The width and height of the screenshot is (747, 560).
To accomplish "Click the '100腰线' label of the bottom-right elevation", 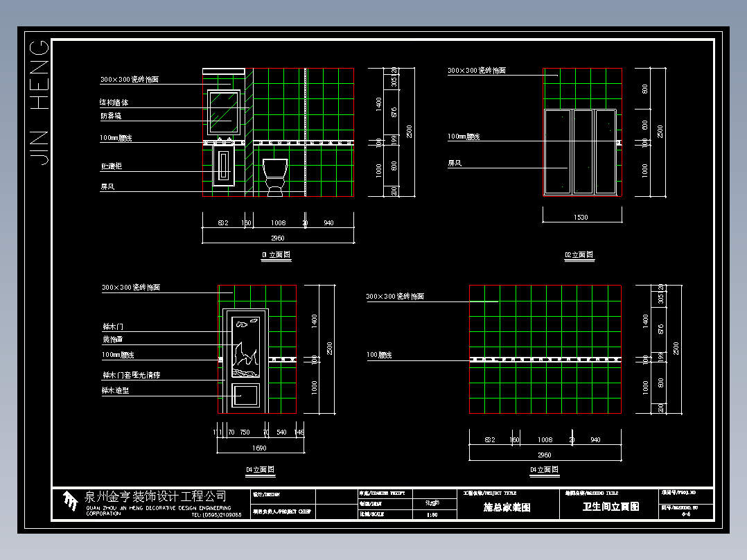I will tap(379, 355).
